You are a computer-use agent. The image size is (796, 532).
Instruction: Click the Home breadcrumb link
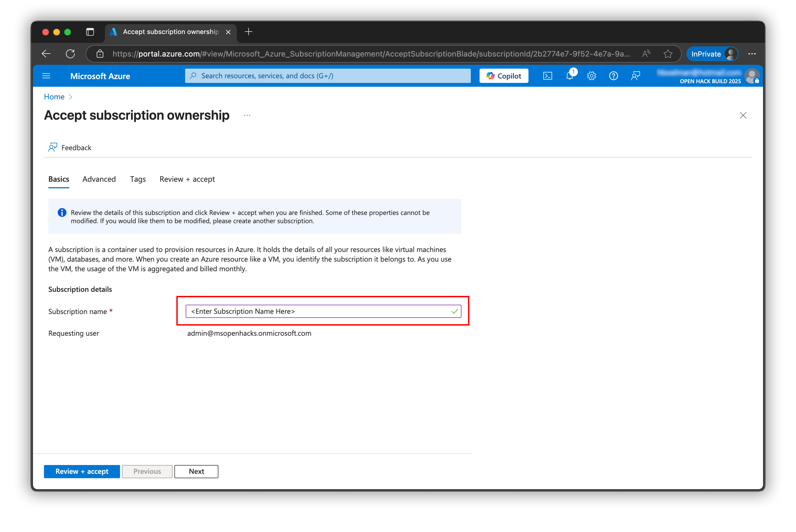tap(54, 97)
